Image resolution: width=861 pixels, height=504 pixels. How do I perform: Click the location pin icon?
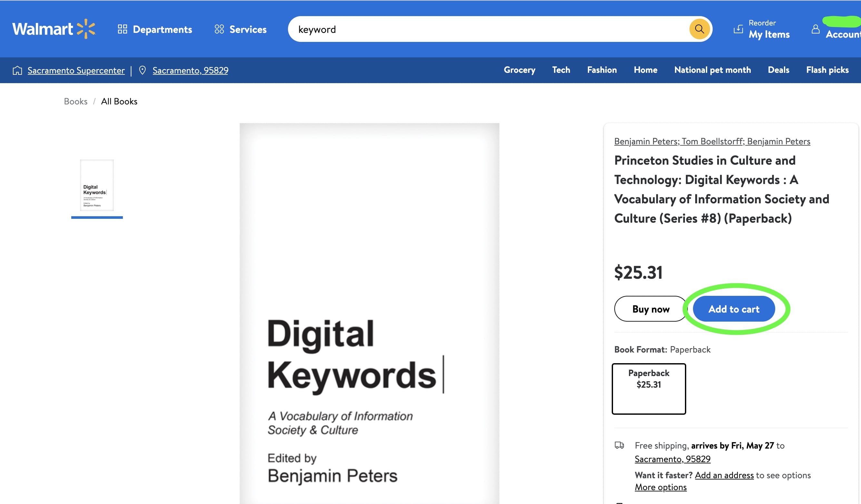coord(143,70)
